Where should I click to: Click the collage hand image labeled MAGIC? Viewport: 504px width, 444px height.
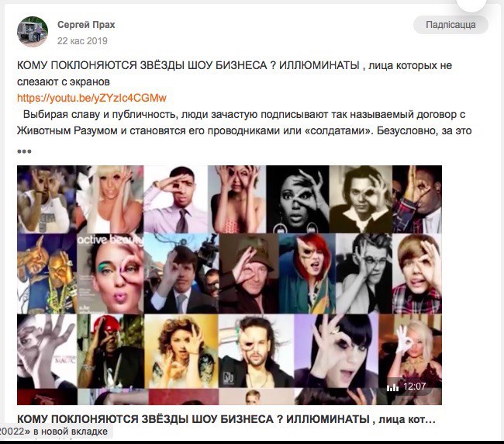tap(47, 351)
